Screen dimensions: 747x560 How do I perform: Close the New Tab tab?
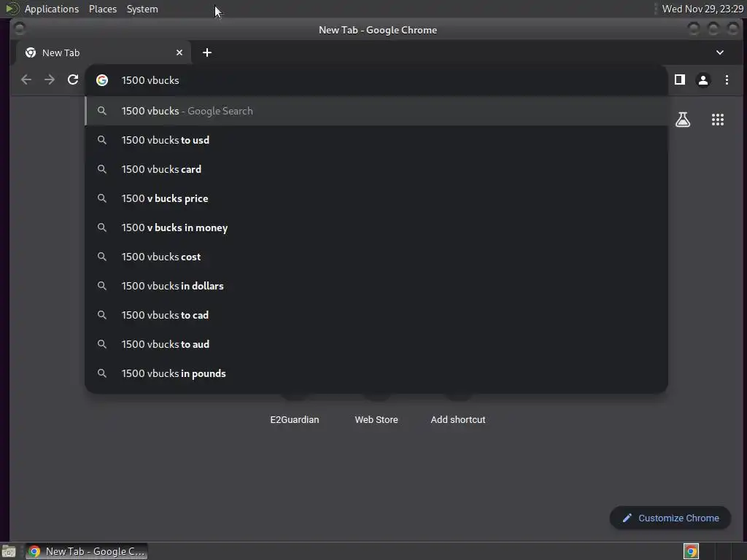coord(179,52)
